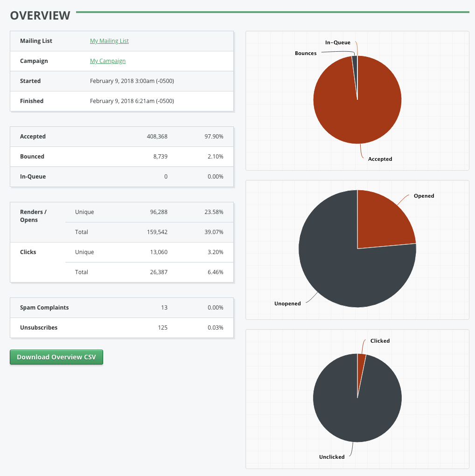This screenshot has width=475, height=476.
Task: Click the Unique opens value 96,288
Action: point(159,212)
